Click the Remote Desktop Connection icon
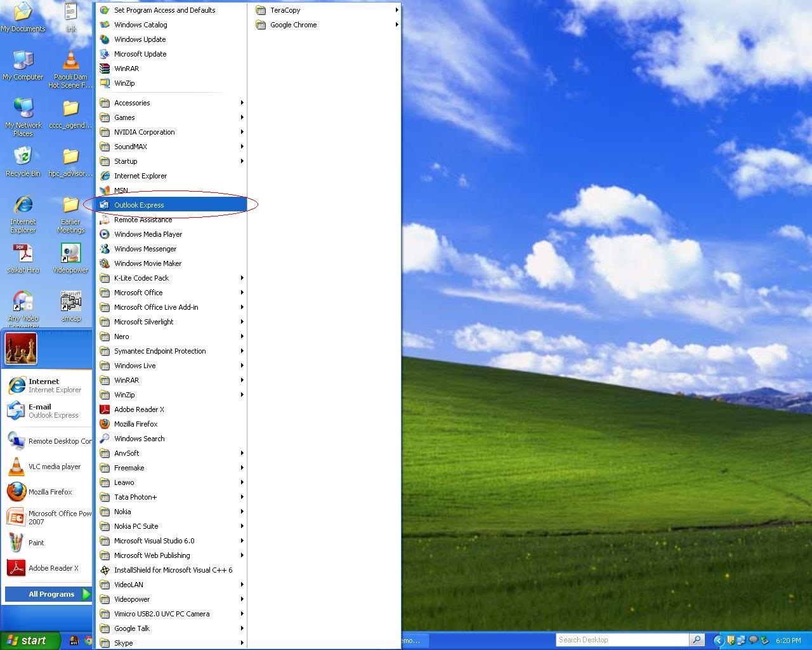The width and height of the screenshot is (812, 650). [x=16, y=441]
